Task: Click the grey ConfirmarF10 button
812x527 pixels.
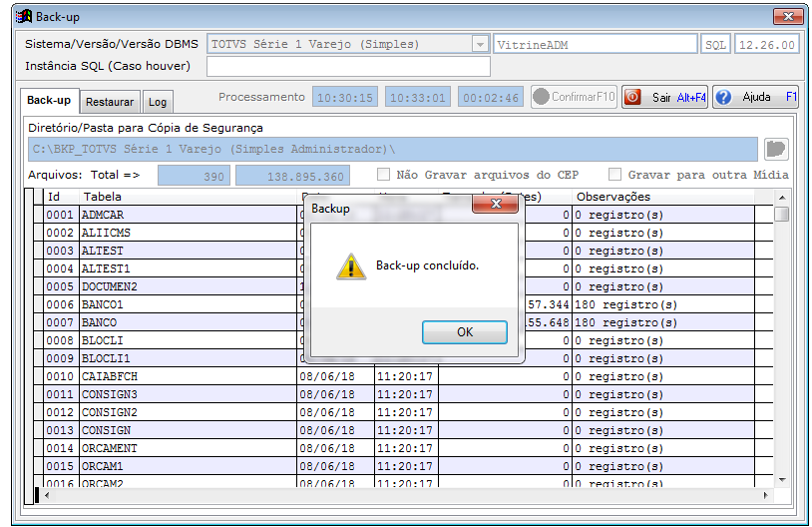Action: pyautogui.click(x=574, y=97)
